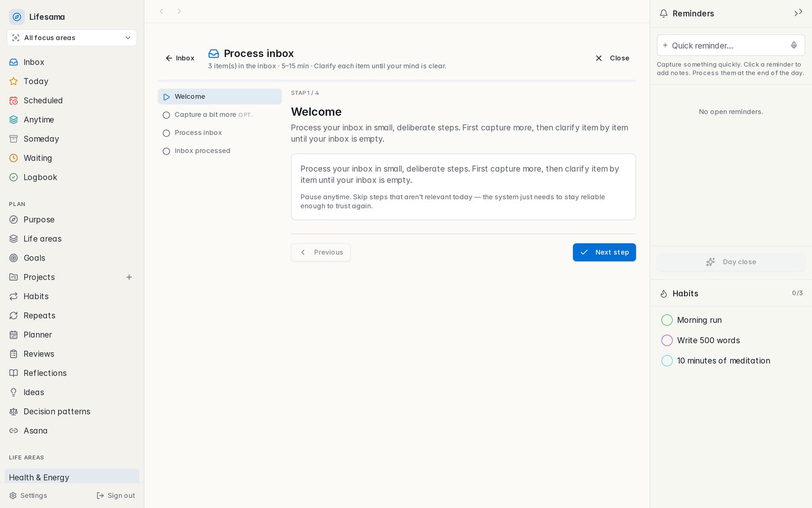Click the Previous button

click(x=321, y=252)
